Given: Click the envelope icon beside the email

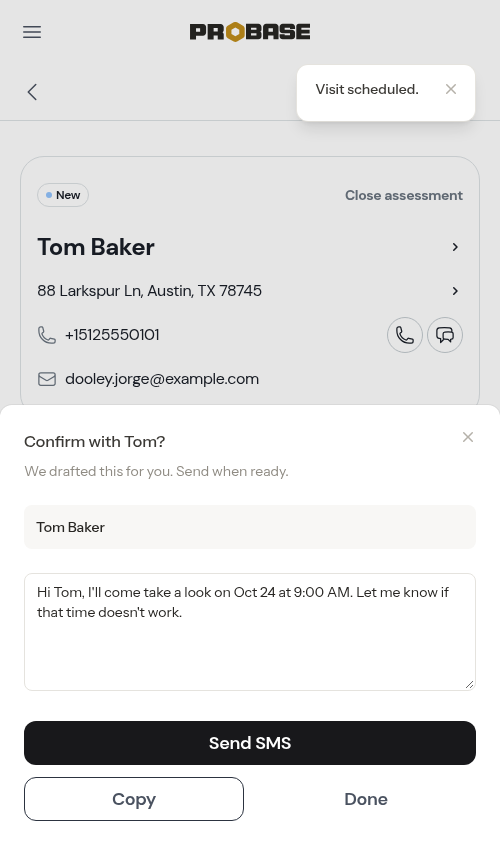Looking at the screenshot, I should pos(47,379).
